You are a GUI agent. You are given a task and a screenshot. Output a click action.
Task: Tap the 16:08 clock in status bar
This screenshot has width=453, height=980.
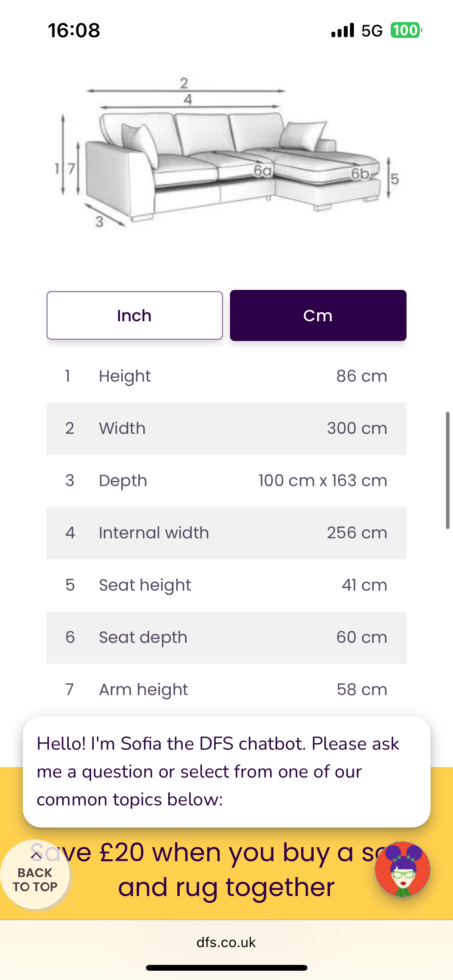point(74,30)
